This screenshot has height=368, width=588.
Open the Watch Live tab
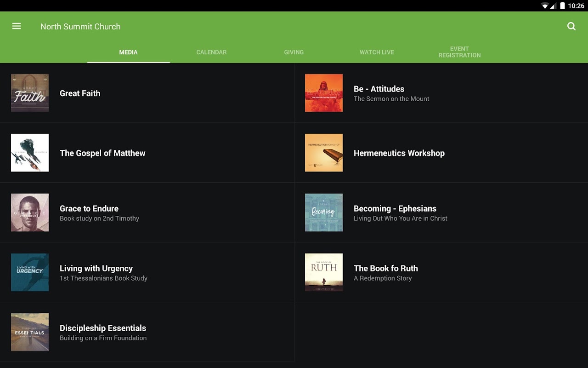[x=377, y=52]
